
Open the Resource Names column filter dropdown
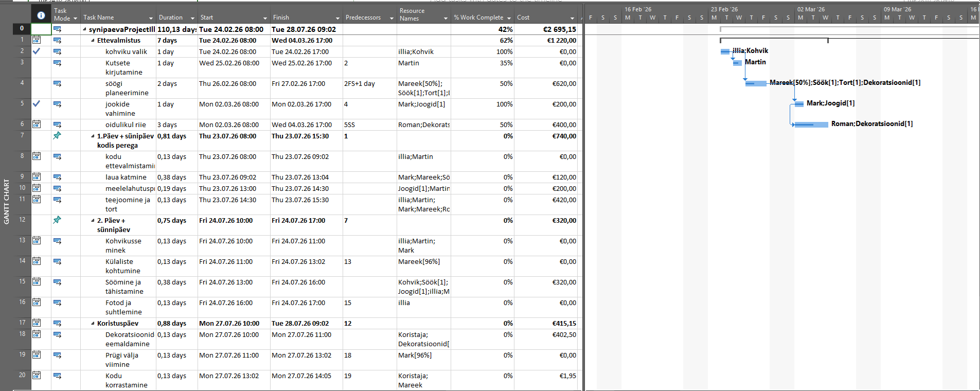446,19
